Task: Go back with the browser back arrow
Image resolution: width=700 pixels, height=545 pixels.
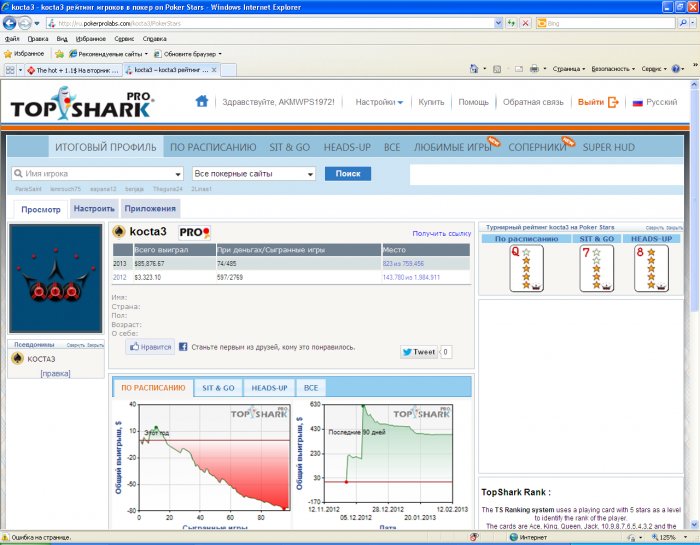Action: [x=9, y=23]
